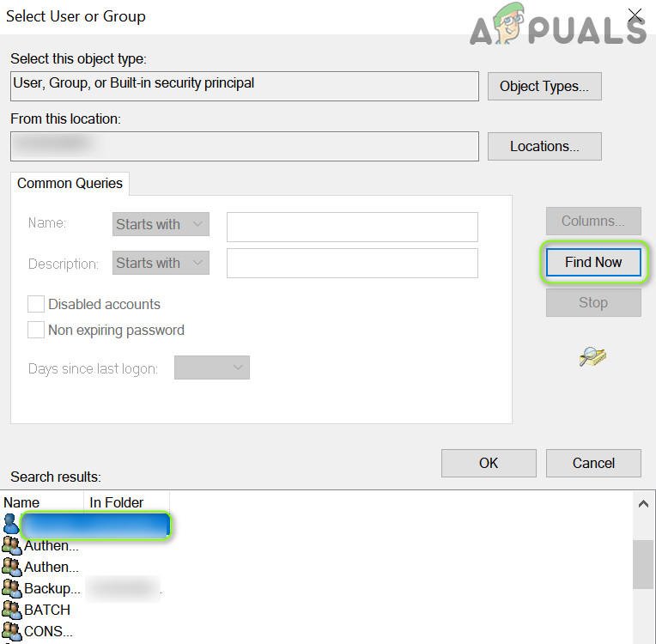Image resolution: width=656 pixels, height=644 pixels.
Task: Click the Name query text field
Action: point(352,227)
